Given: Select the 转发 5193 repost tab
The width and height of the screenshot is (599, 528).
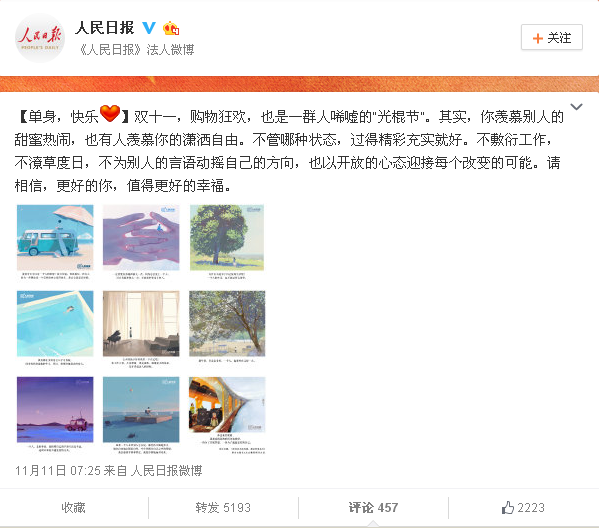Looking at the screenshot, I should pyautogui.click(x=223, y=507).
